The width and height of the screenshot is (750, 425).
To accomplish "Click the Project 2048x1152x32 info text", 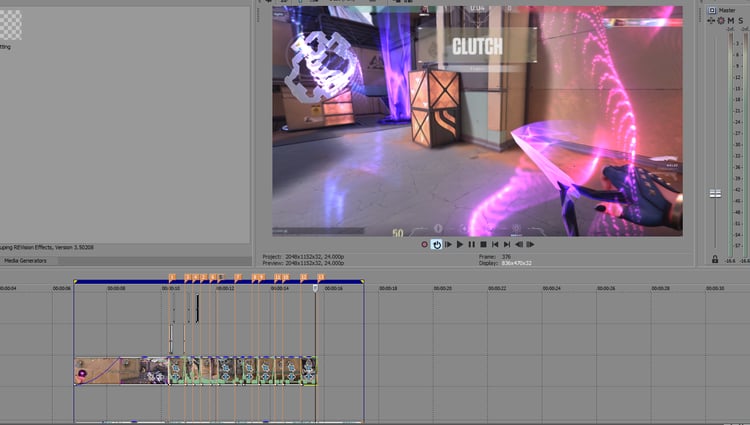I will pos(303,257).
